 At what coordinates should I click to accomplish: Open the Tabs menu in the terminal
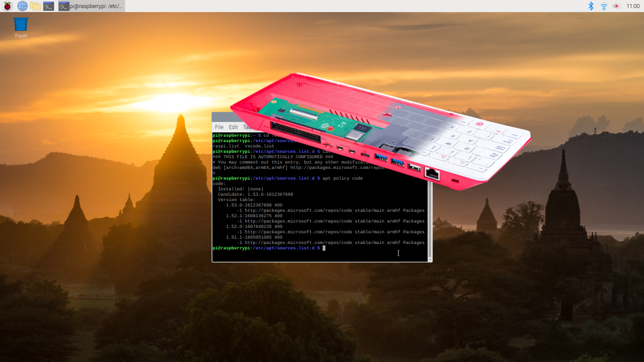pyautogui.click(x=247, y=127)
